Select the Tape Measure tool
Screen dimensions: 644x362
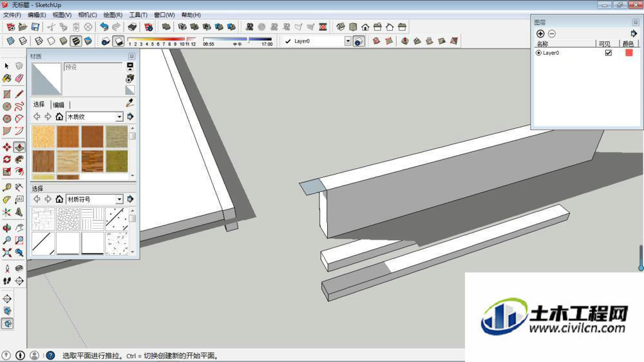6,188
